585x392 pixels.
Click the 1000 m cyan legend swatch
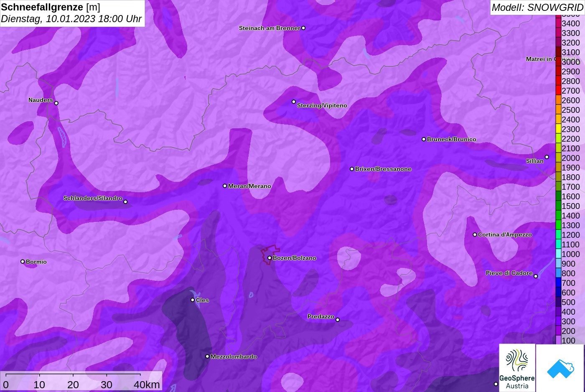click(558, 254)
